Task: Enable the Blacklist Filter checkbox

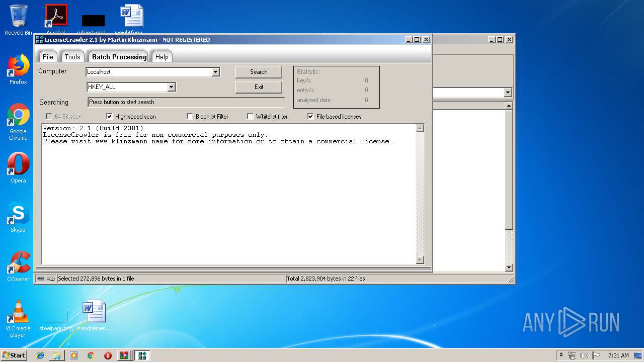Action: (190, 116)
